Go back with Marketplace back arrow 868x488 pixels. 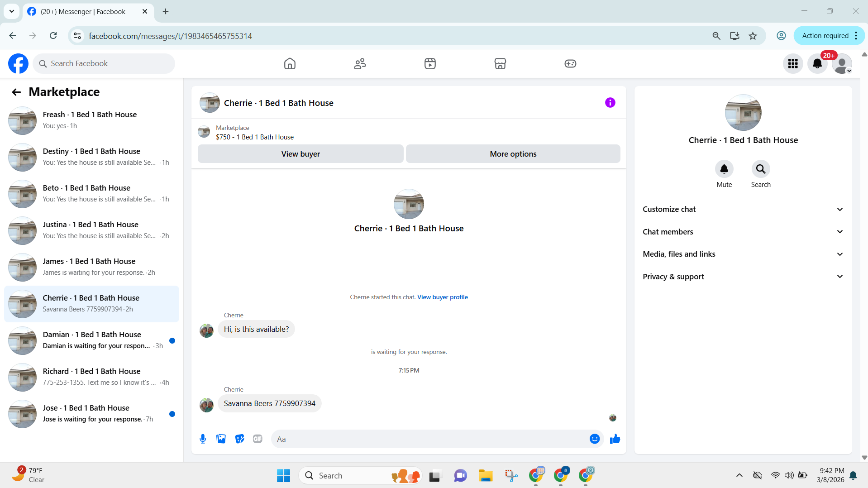point(16,92)
